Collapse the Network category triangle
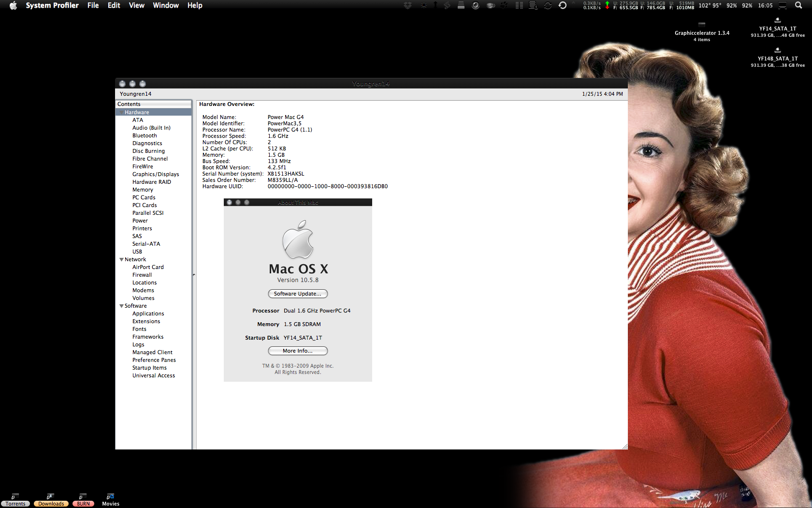The width and height of the screenshot is (812, 508). pyautogui.click(x=121, y=259)
